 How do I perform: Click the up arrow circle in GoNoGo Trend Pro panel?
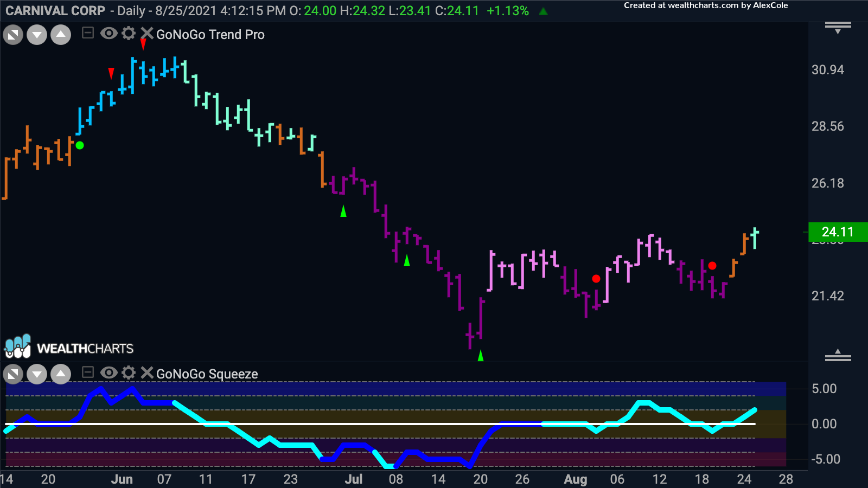(61, 35)
